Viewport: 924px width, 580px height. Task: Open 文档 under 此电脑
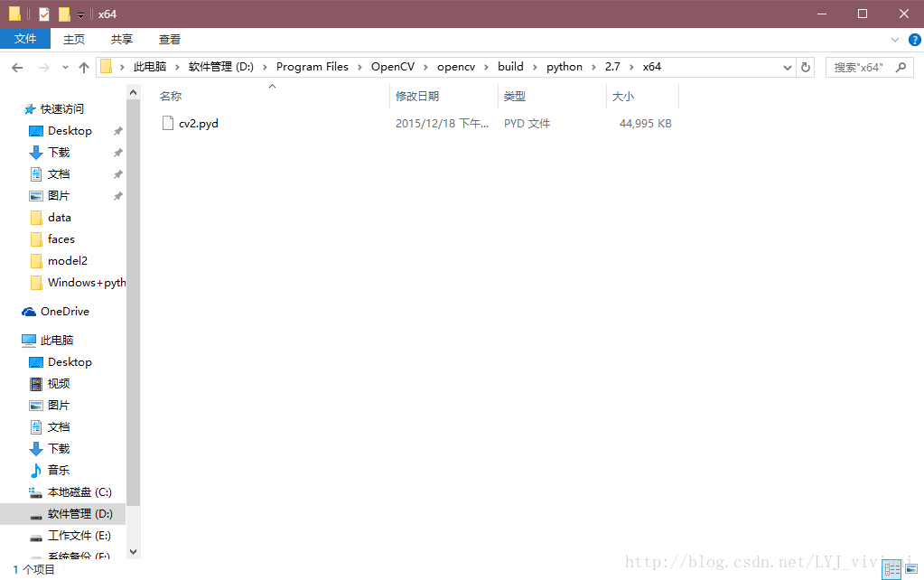tap(59, 426)
